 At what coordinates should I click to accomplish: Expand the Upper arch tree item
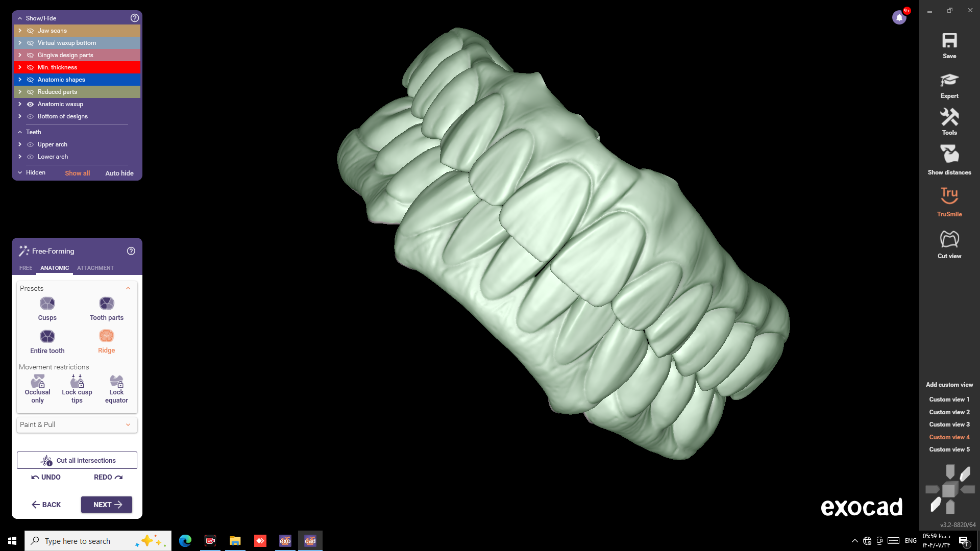click(x=20, y=144)
